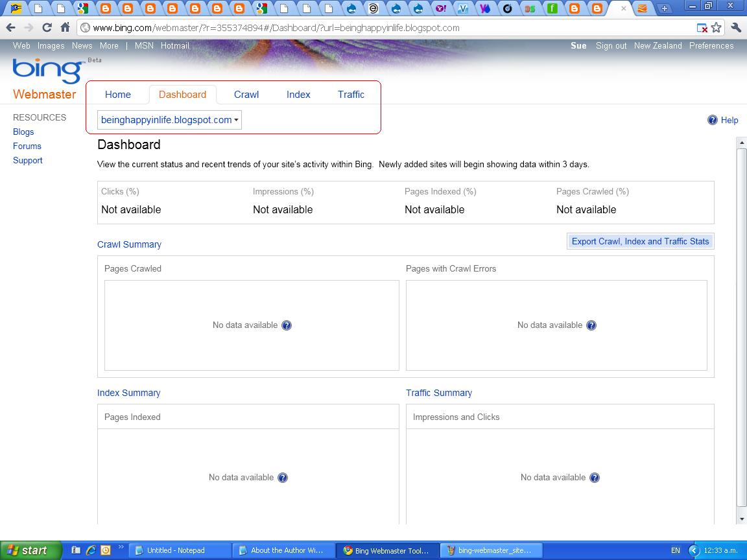The width and height of the screenshot is (747, 560).
Task: Open help icon in Impressions and Clicks panel
Action: point(595,478)
